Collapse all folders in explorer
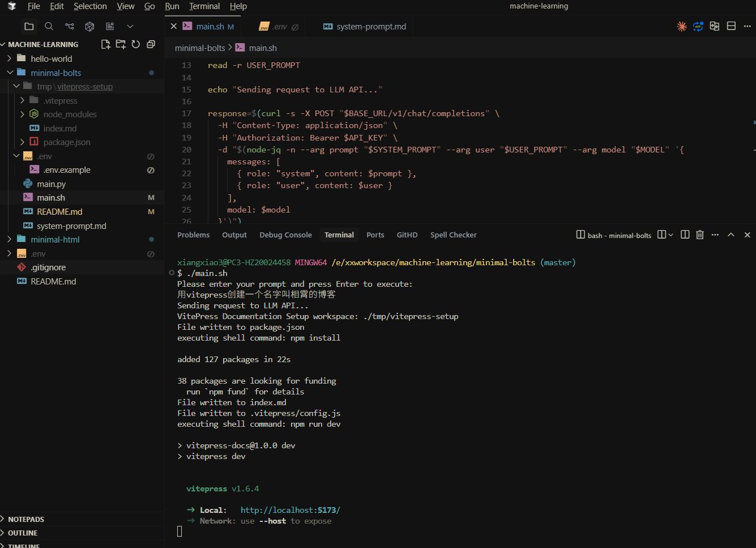Image resolution: width=756 pixels, height=548 pixels. coord(151,44)
